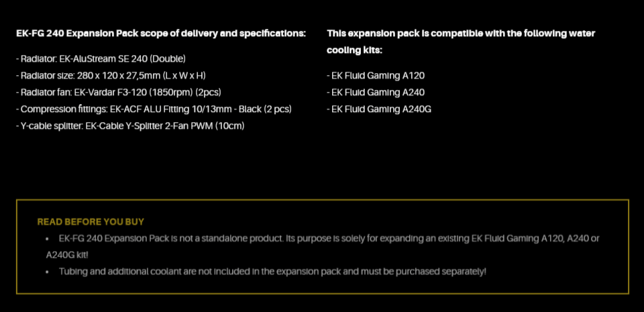Click the EK-FG 240 Expansion Pack specifications heading
The image size is (644, 312).
161,34
